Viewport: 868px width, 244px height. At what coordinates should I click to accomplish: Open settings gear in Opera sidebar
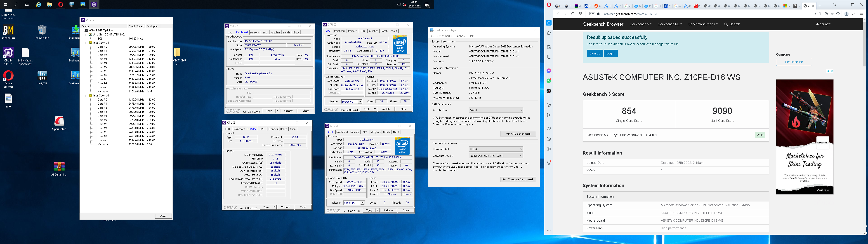[549, 149]
